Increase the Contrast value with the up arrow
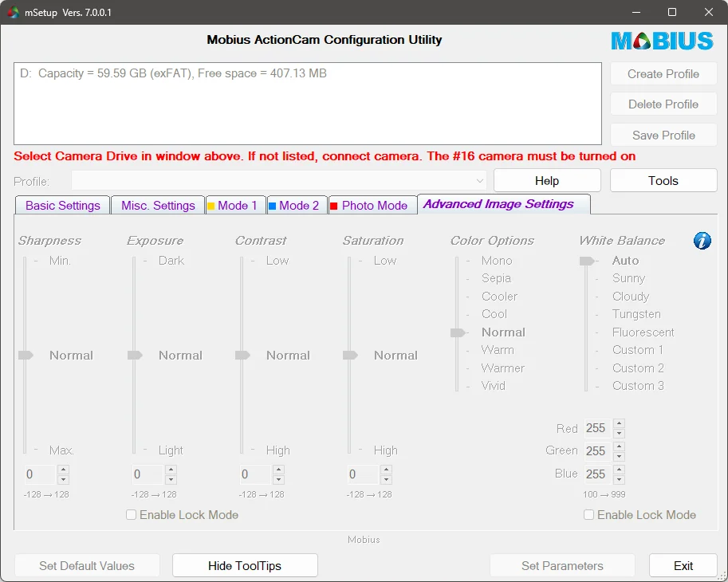728x582 pixels. [278, 470]
